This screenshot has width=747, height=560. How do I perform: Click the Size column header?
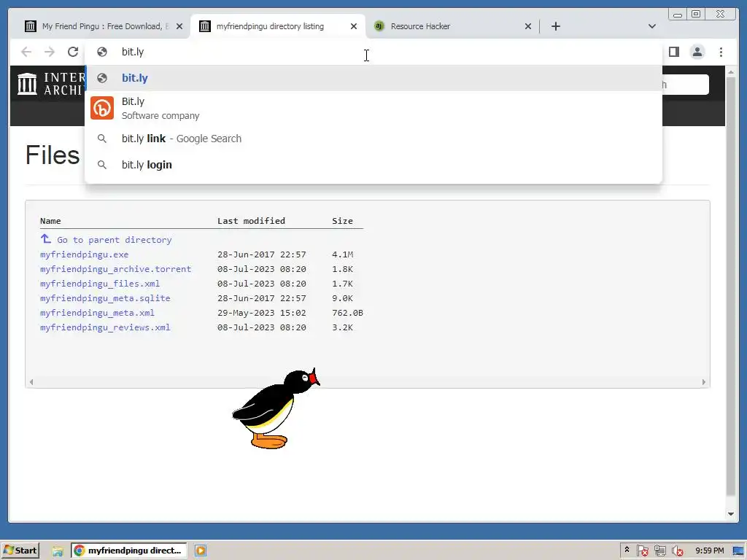[x=343, y=221]
